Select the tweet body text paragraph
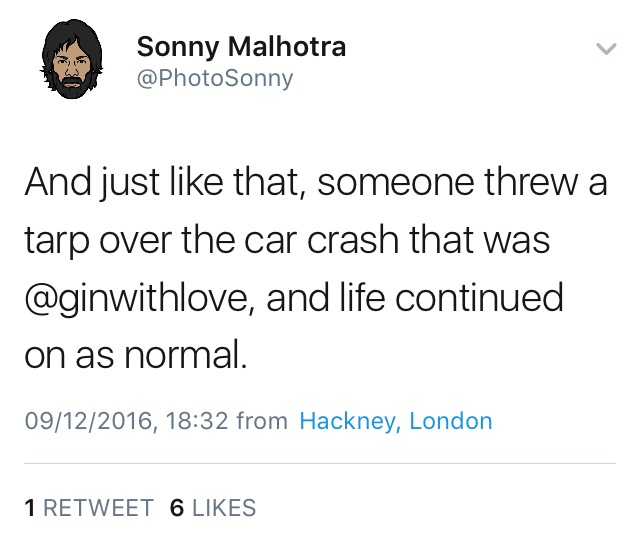Viewport: 640px width, 547px height. 315,269
